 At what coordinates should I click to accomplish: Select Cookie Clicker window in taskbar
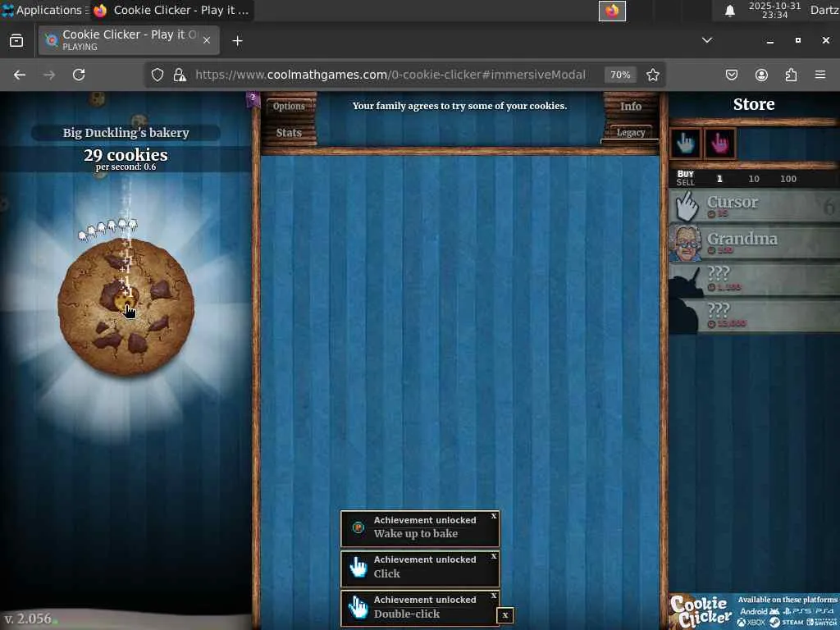(x=171, y=10)
